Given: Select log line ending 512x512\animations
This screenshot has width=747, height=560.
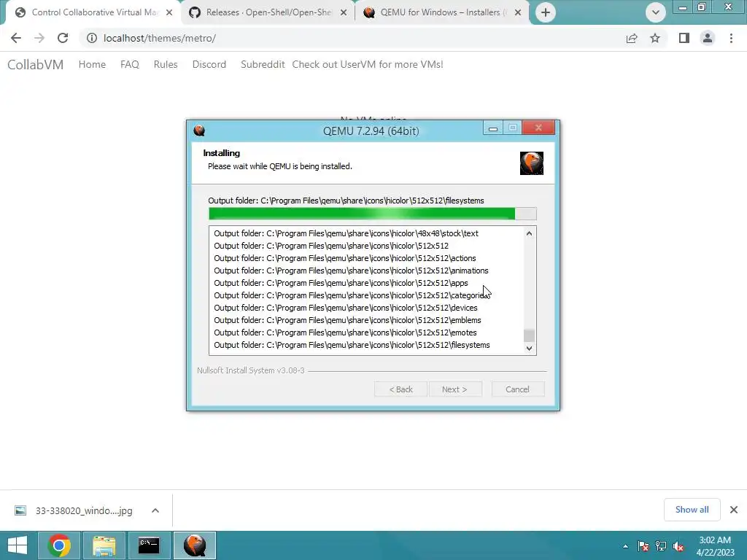Looking at the screenshot, I should pos(351,271).
